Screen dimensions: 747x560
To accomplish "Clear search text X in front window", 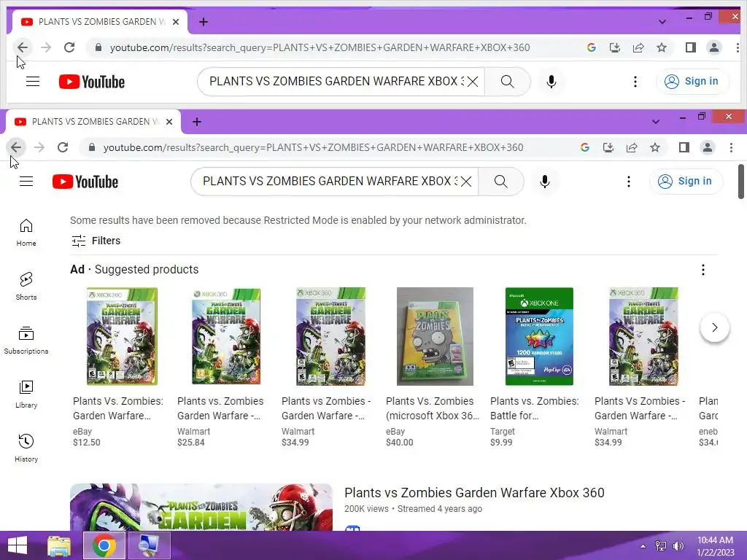I will 466,182.
